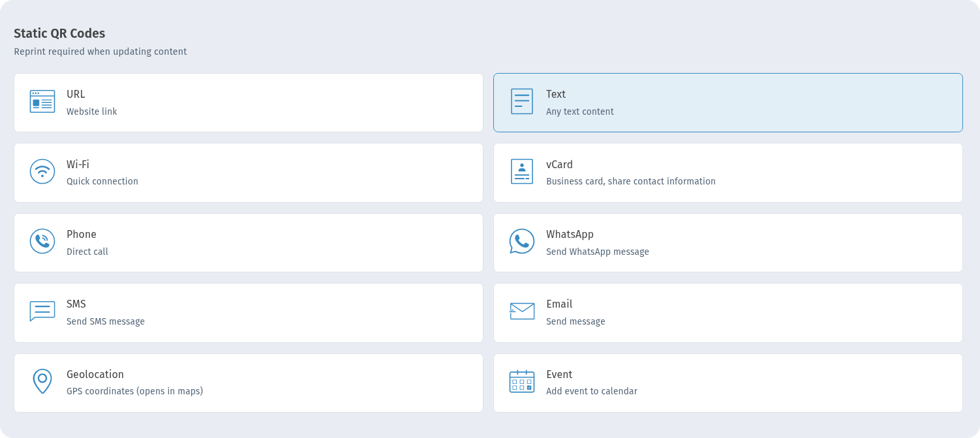Viewport: 980px width, 438px height.
Task: Select the Email title label
Action: tap(559, 304)
